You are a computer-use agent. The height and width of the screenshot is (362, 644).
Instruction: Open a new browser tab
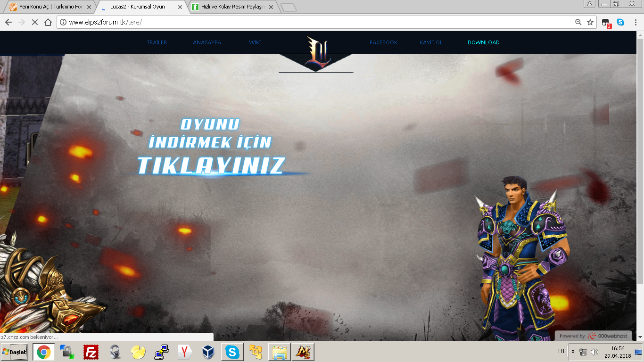[288, 7]
